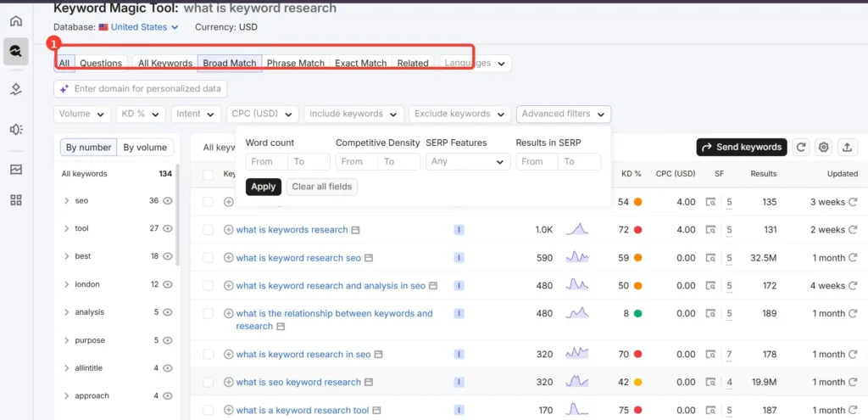This screenshot has height=420, width=868.
Task: Select the Questions tab
Action: click(101, 63)
